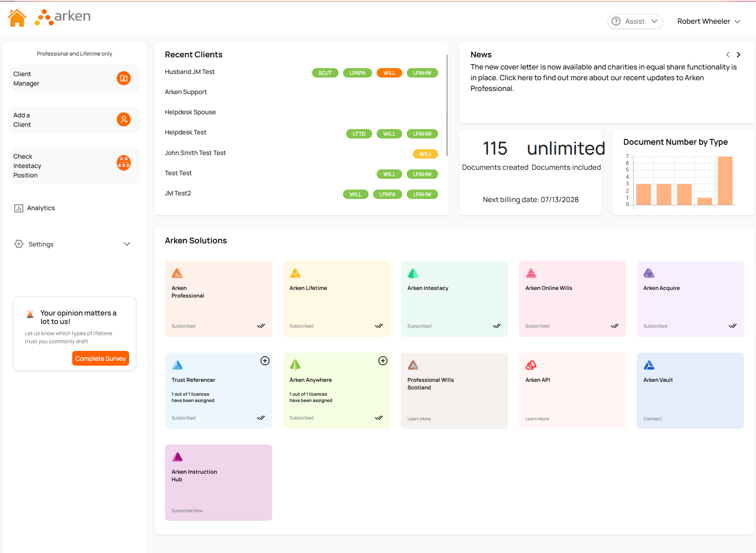Open the Helpdesk Spouse client
The height and width of the screenshot is (553, 756).
(x=190, y=112)
